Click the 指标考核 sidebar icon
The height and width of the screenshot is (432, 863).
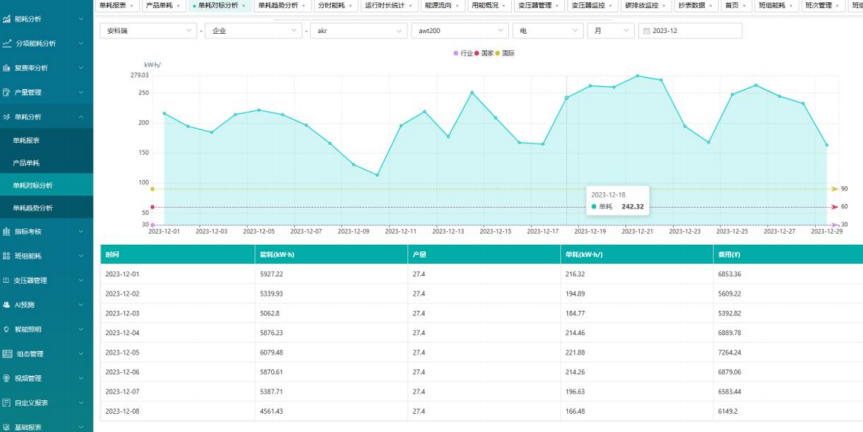(x=7, y=232)
